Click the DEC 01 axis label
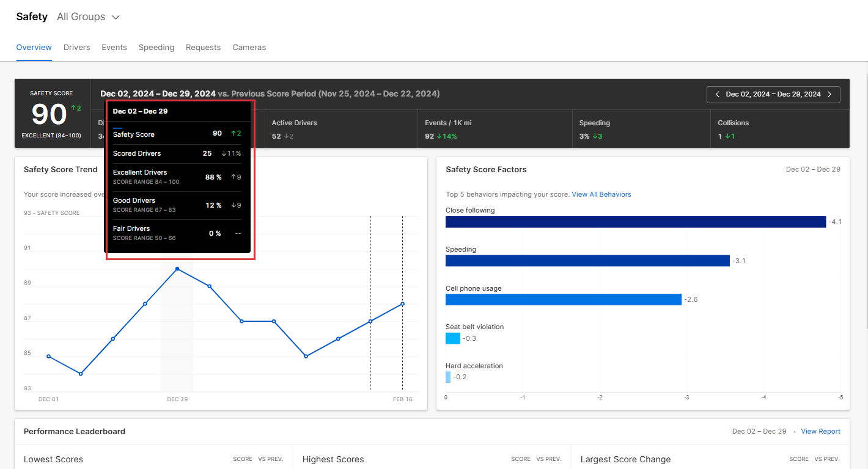This screenshot has height=469, width=868. pyautogui.click(x=48, y=399)
